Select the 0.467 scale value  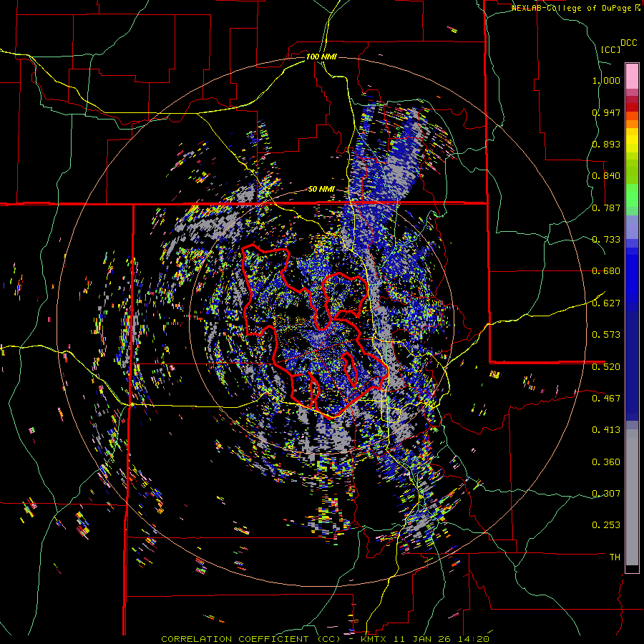[x=606, y=398]
